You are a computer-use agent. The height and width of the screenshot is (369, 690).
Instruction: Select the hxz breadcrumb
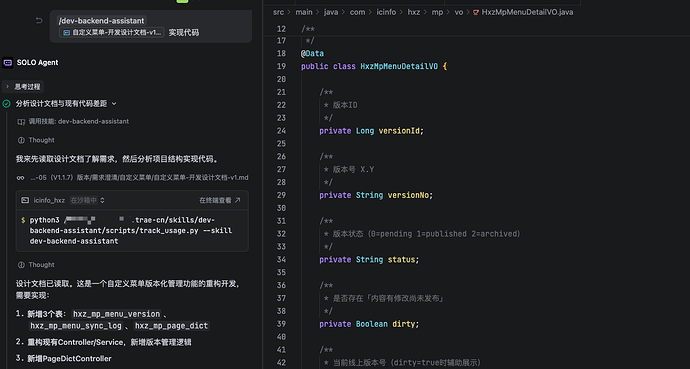414,12
